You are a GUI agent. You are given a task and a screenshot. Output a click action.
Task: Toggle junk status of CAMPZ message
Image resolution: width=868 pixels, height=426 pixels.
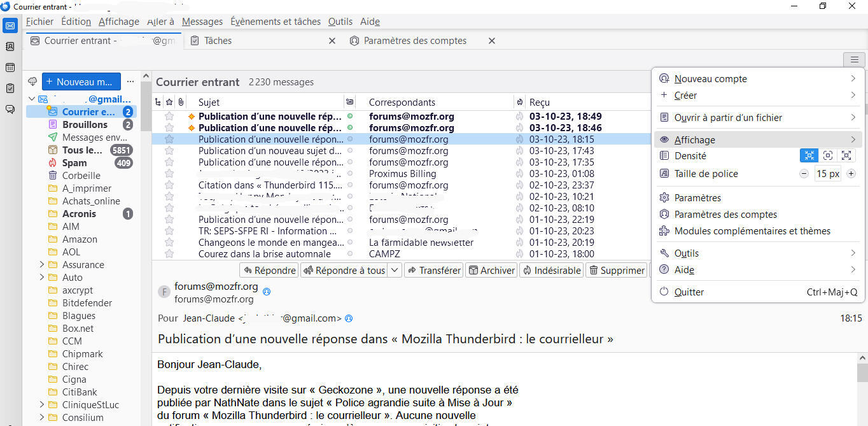pos(519,254)
